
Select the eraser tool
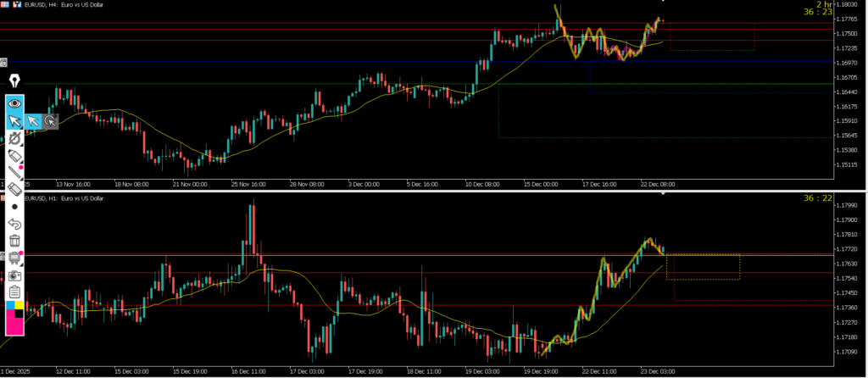14,190
